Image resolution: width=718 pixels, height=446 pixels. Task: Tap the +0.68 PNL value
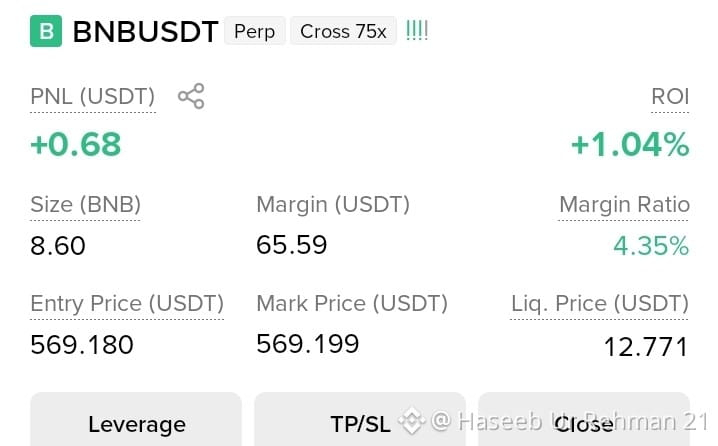76,144
